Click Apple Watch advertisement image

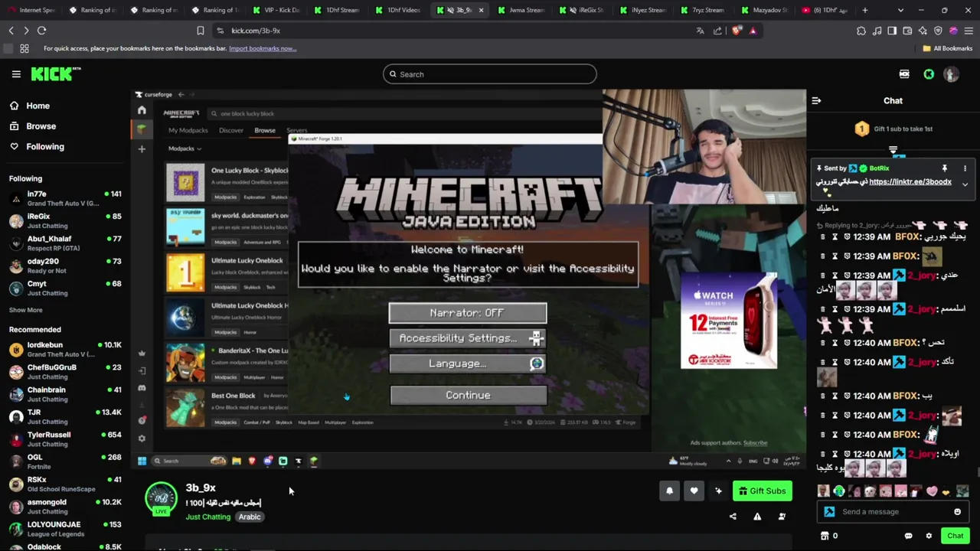pyautogui.click(x=728, y=321)
